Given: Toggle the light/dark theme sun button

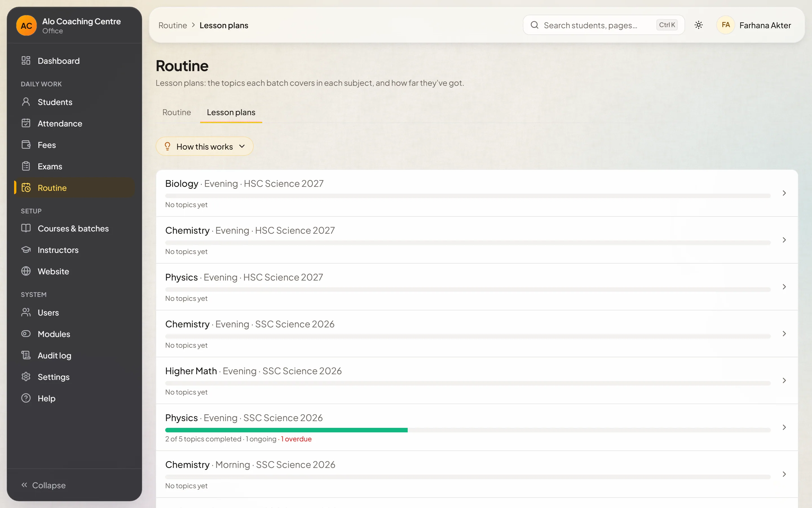Looking at the screenshot, I should click(x=699, y=25).
